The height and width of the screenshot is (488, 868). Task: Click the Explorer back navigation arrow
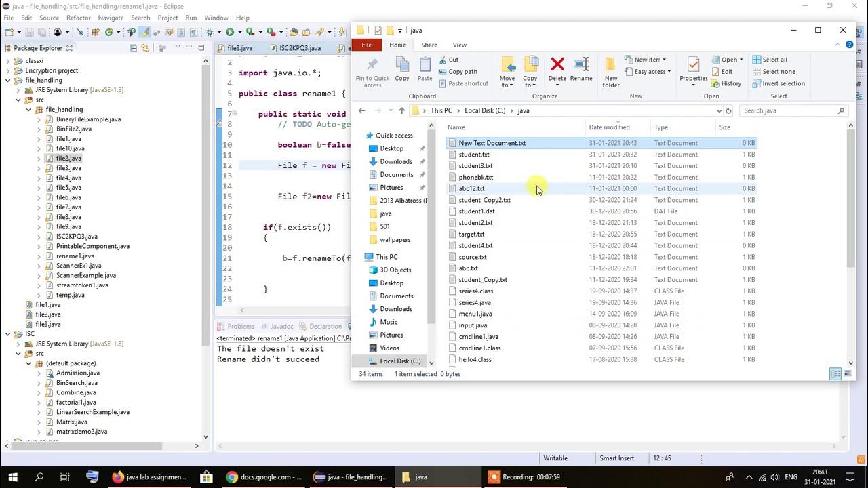361,110
